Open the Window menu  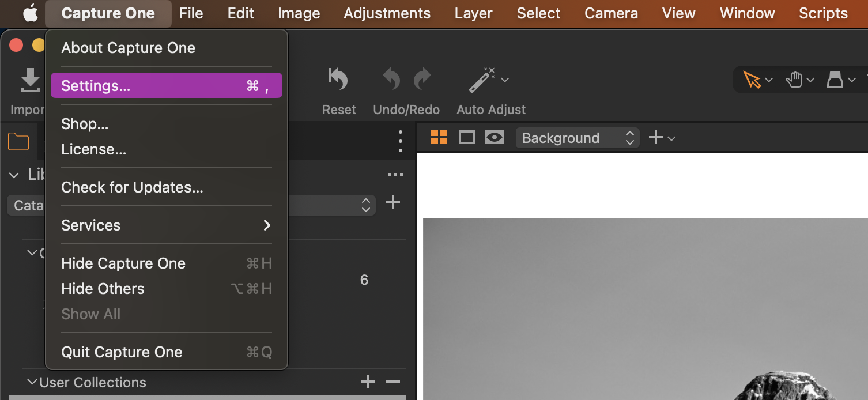tap(747, 13)
